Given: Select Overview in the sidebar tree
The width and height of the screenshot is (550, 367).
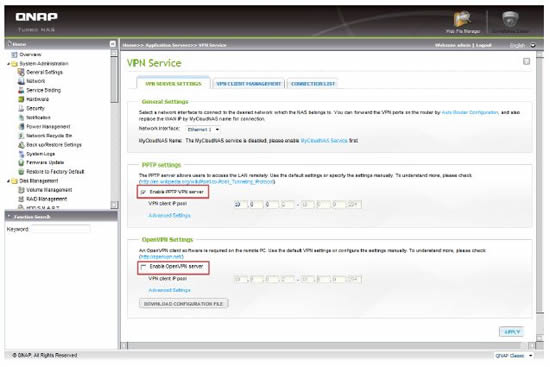Looking at the screenshot, I should (30, 54).
